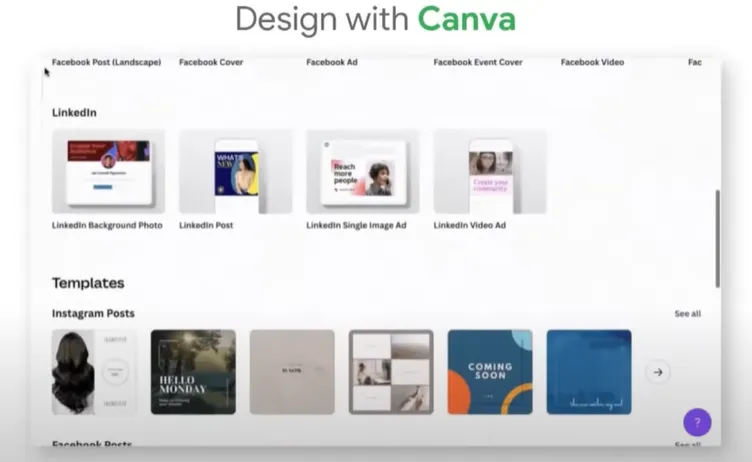Select the Facebook Video option
Image resolution: width=752 pixels, height=462 pixels.
[592, 62]
